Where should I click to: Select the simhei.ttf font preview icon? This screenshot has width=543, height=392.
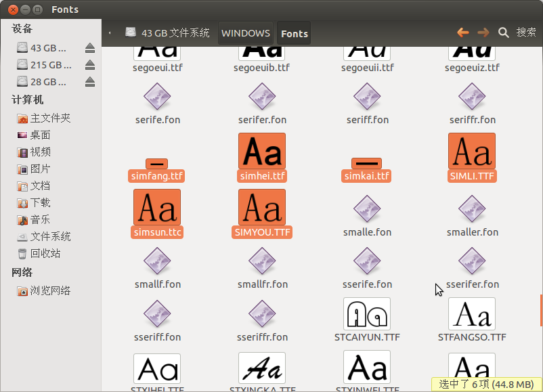coord(262,151)
